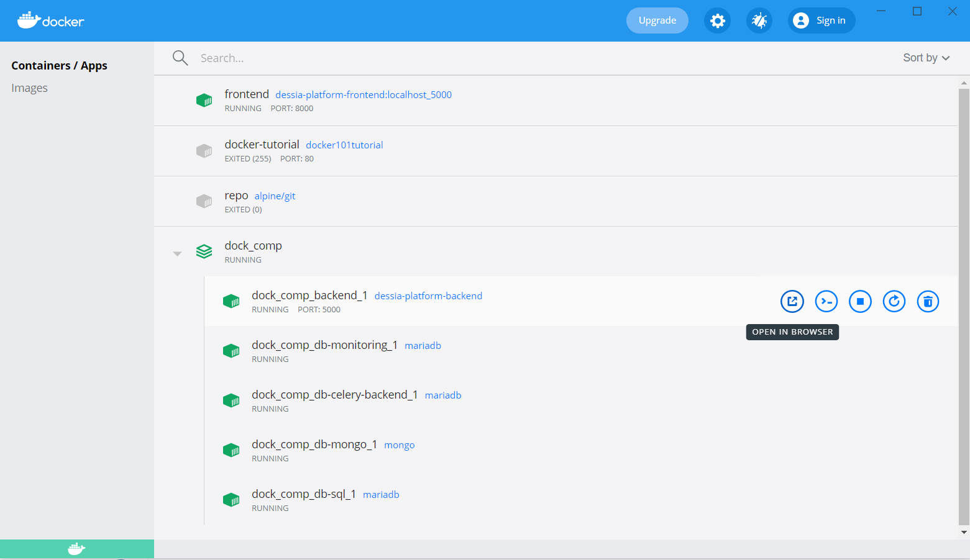The image size is (970, 560).
Task: Click the OPEN IN BROWSER tooltip
Action: (792, 332)
